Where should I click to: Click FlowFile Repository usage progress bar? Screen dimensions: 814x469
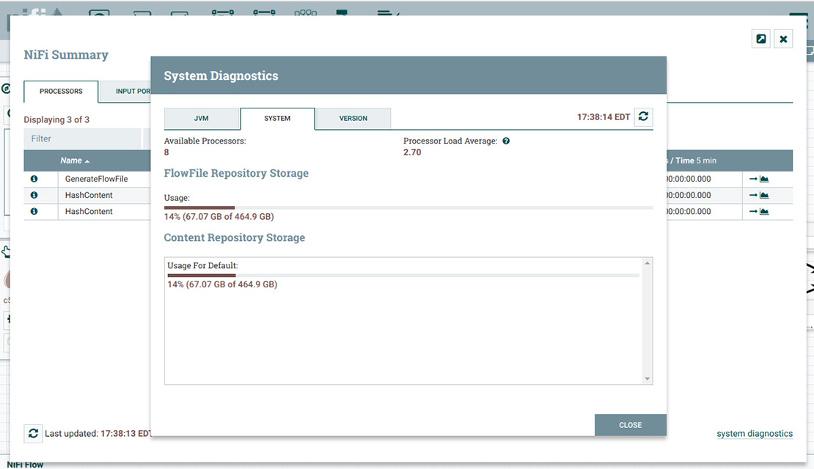pyautogui.click(x=408, y=208)
